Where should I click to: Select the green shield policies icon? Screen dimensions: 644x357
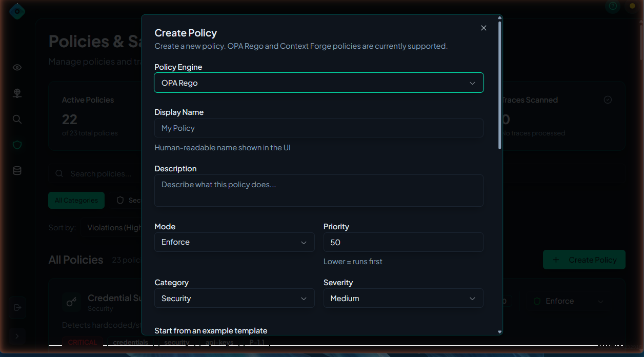coord(17,145)
